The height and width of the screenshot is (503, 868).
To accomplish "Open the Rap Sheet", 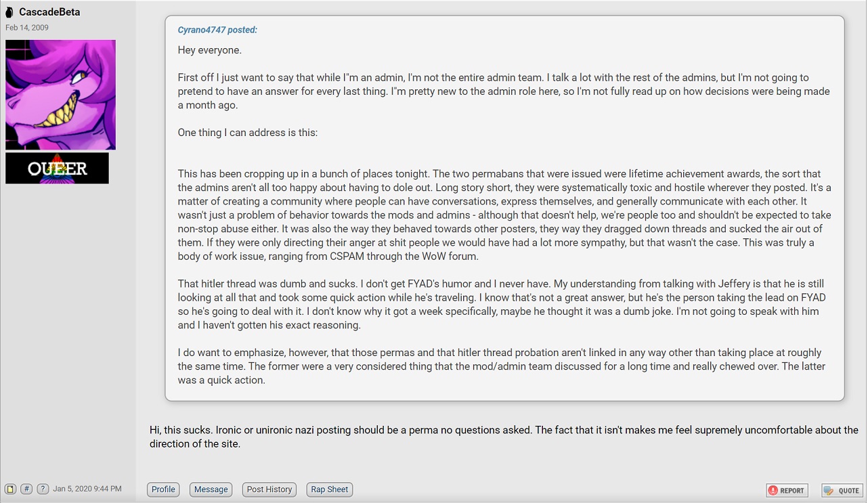I will 330,489.
